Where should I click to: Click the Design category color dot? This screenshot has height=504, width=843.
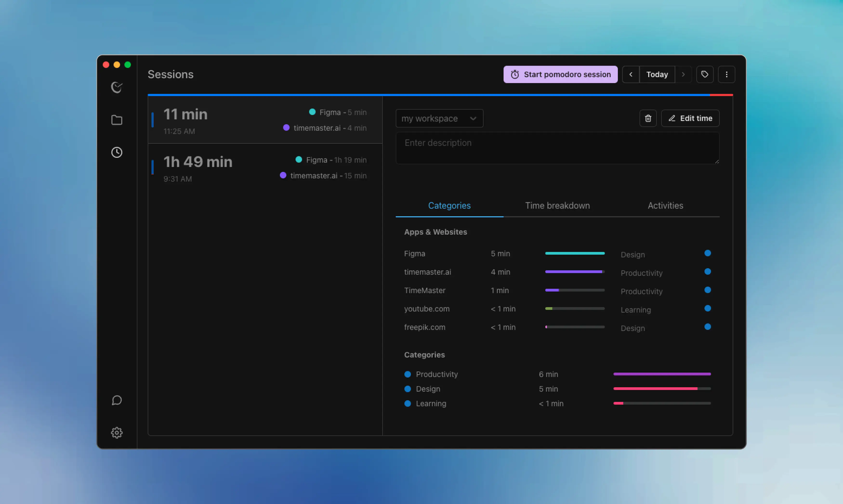click(x=407, y=388)
